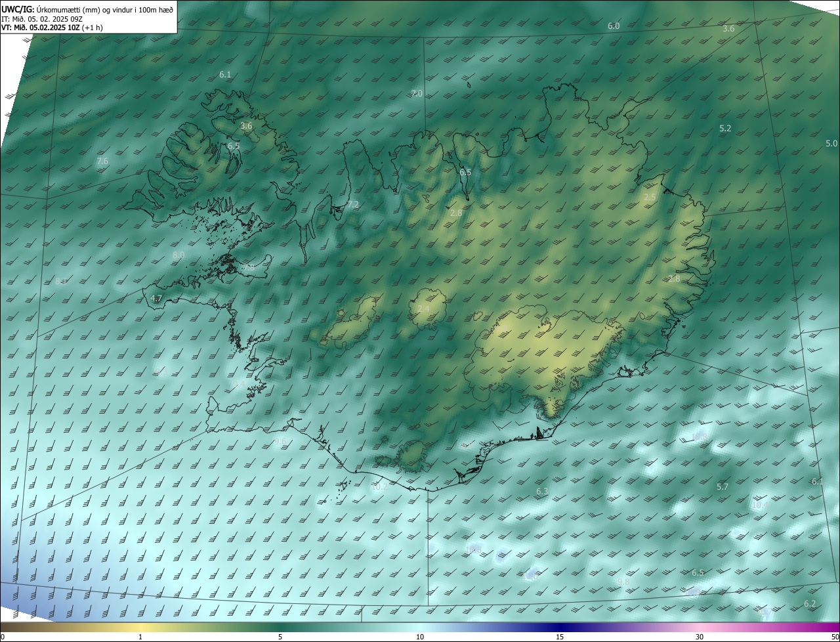Click the 6.3 value label on the map
The width and height of the screenshot is (840, 642).
click(x=542, y=491)
